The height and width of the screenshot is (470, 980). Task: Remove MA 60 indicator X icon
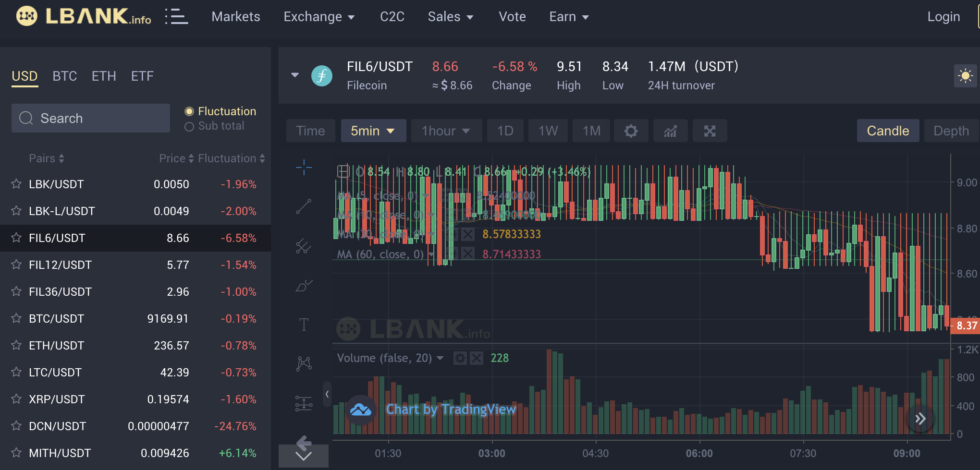pyautogui.click(x=468, y=254)
